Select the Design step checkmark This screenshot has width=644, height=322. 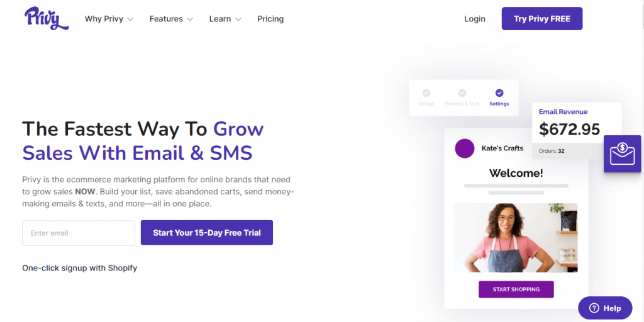click(426, 93)
